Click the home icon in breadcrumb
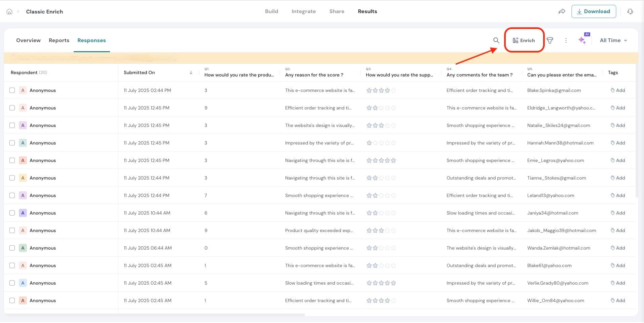Viewport: 644px width, 323px height. click(9, 11)
